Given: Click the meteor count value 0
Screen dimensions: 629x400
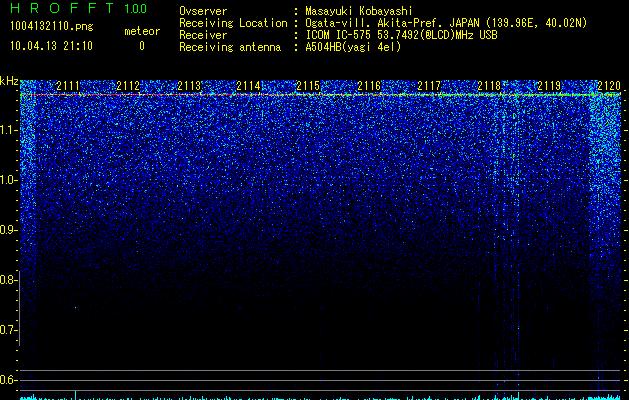Looking at the screenshot, I should point(142,46).
